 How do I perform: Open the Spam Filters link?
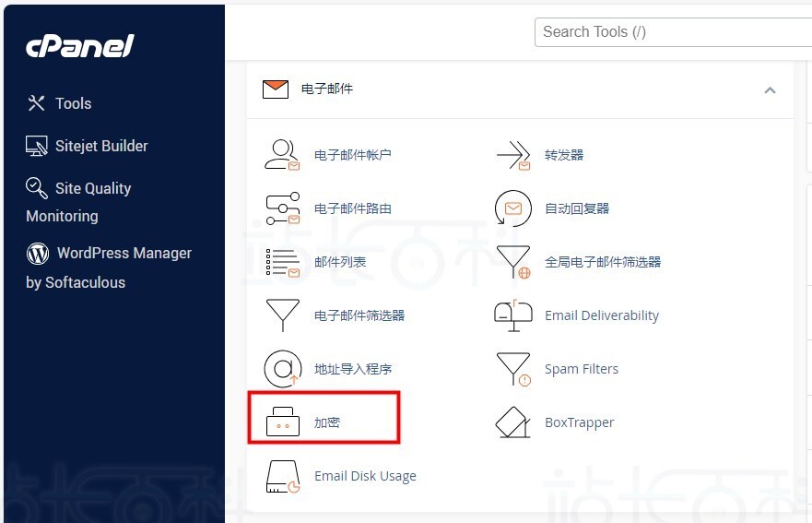pos(582,369)
